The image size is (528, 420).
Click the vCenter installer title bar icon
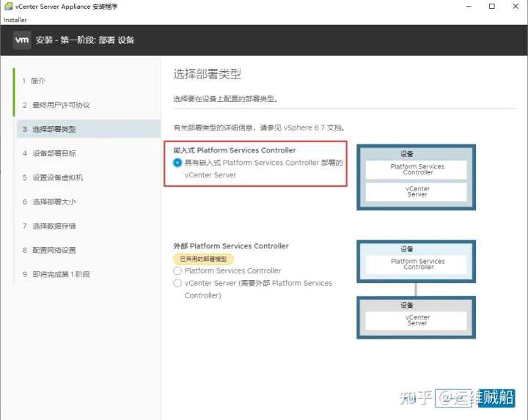pos(8,7)
